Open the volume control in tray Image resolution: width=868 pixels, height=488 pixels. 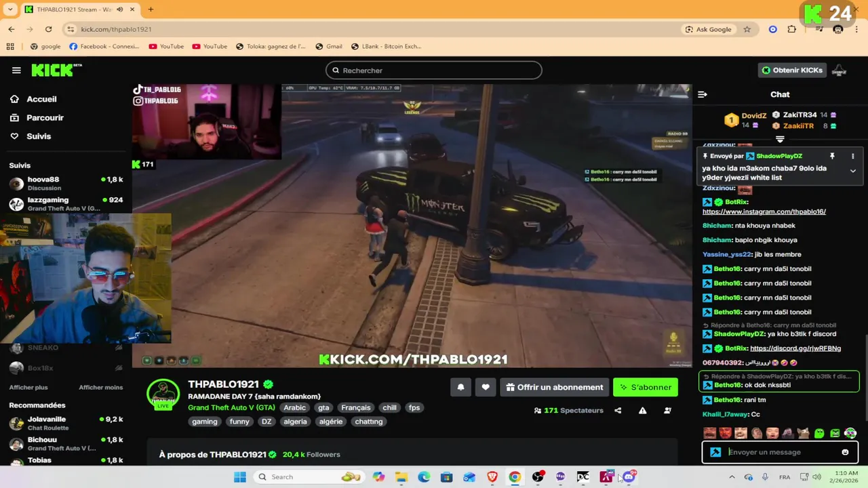tap(816, 477)
